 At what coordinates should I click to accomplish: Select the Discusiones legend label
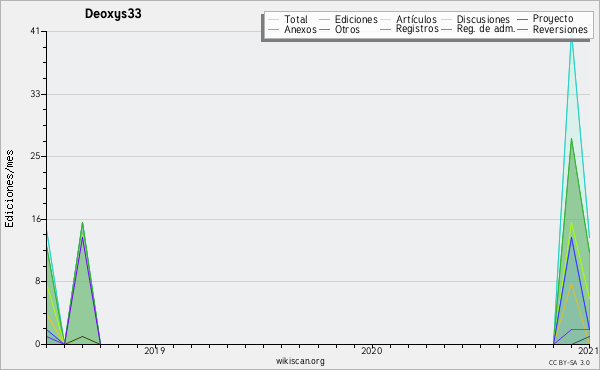[x=483, y=19]
